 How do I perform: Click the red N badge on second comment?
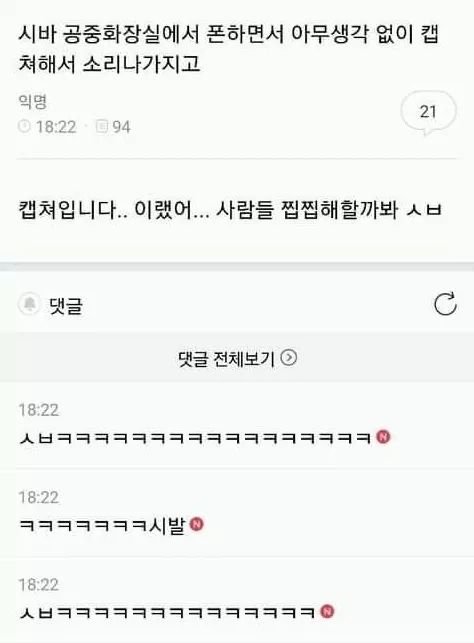coord(197,524)
